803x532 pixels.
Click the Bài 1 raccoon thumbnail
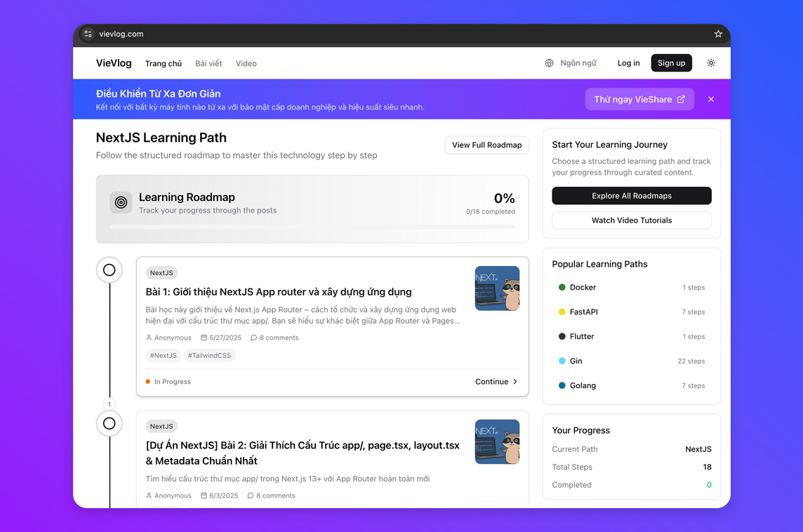click(497, 288)
